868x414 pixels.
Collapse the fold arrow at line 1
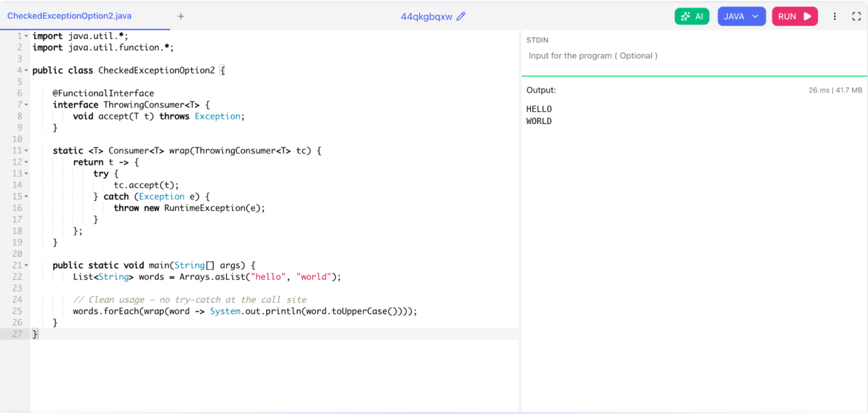pyautogui.click(x=26, y=36)
